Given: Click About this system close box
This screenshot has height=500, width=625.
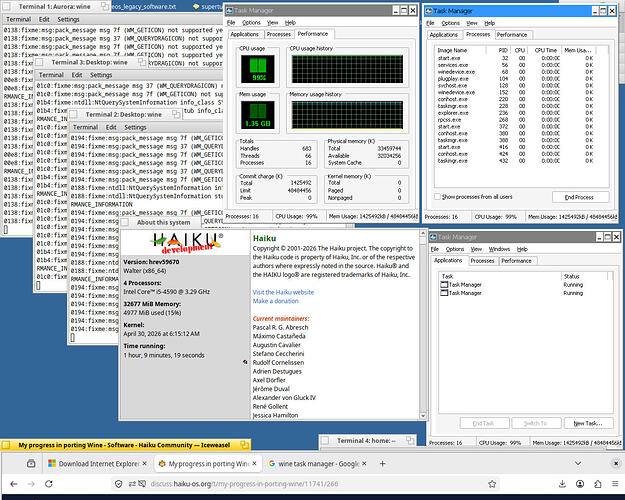Looking at the screenshot, I should [x=124, y=222].
